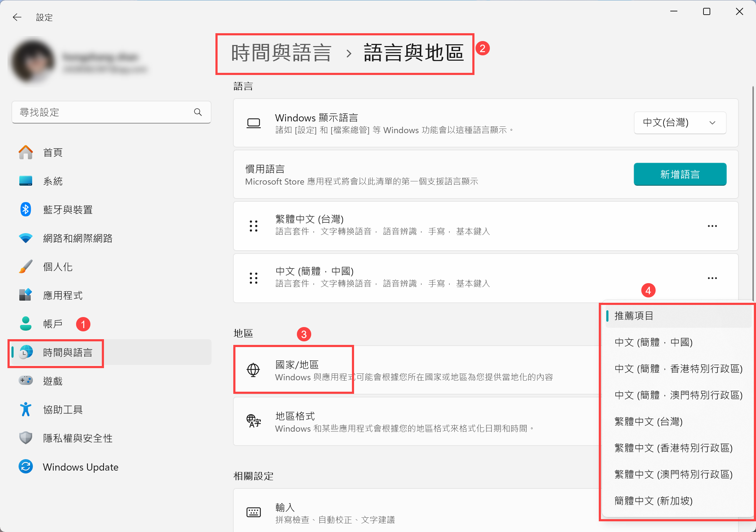Screen dimensions: 756x532
Task: Click the back arrow icon
Action: [17, 17]
